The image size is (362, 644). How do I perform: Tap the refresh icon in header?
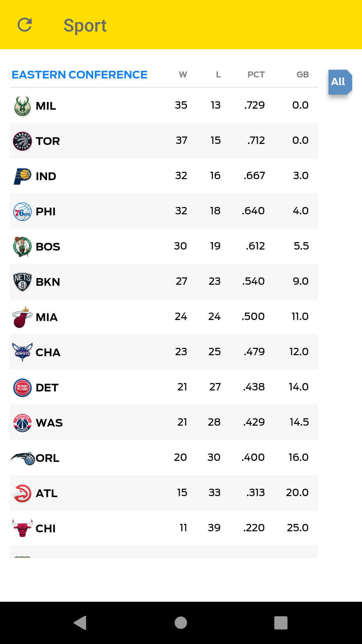(x=24, y=25)
